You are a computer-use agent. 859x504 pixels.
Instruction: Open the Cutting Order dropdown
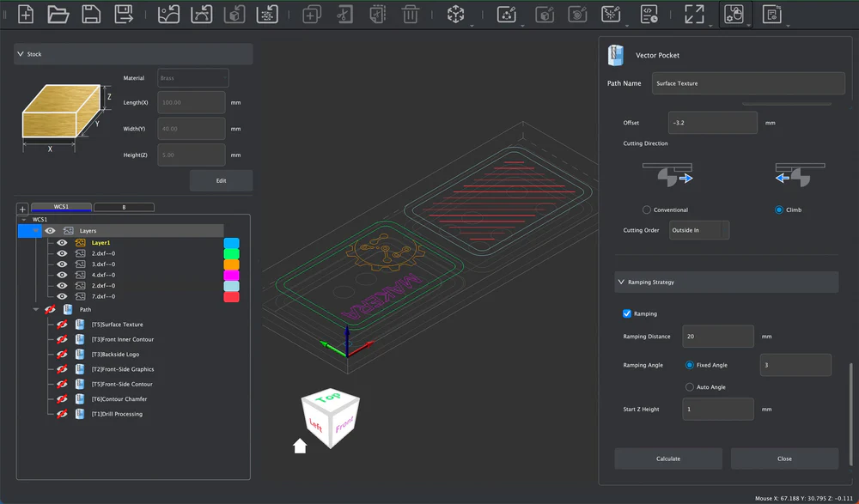(699, 230)
